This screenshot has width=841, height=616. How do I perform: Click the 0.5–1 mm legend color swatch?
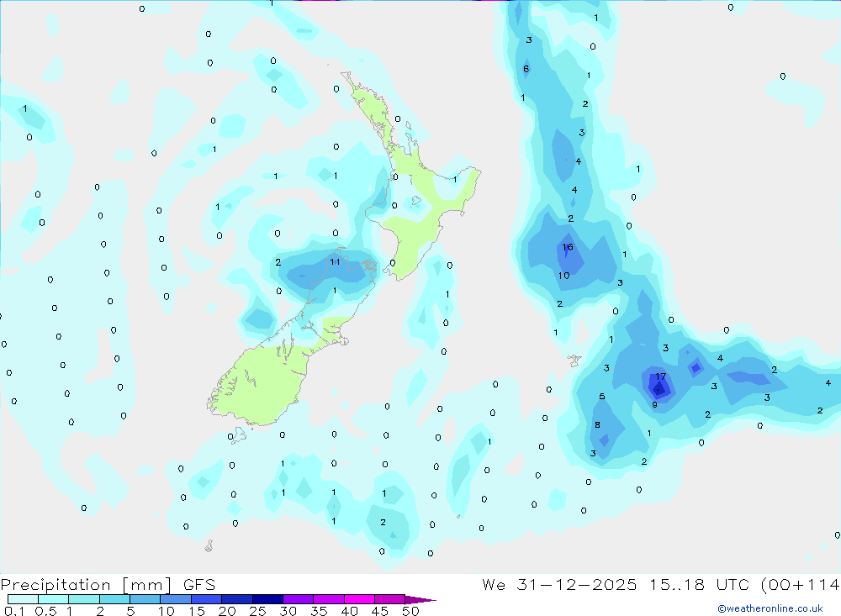coord(54,599)
